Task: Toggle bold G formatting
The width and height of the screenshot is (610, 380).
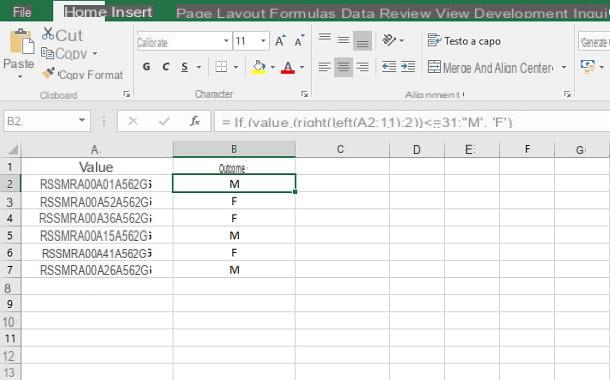Action: (146, 67)
